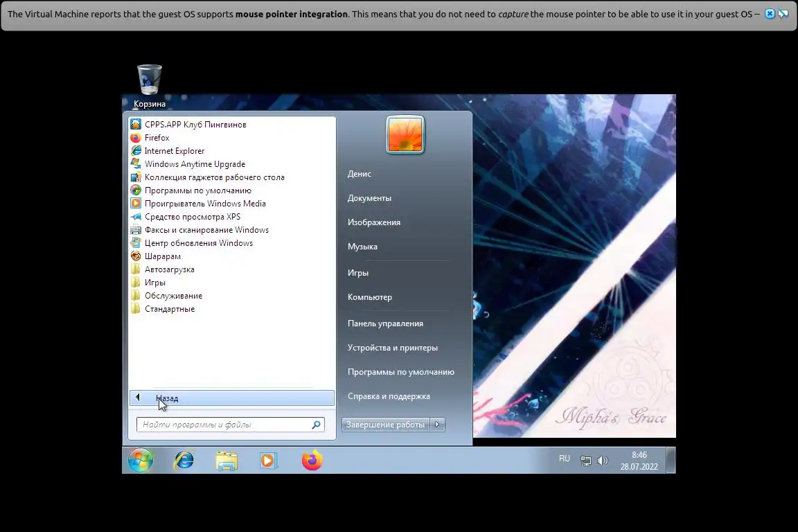Open Компьютер from the Start menu
798x532 pixels.
click(370, 297)
